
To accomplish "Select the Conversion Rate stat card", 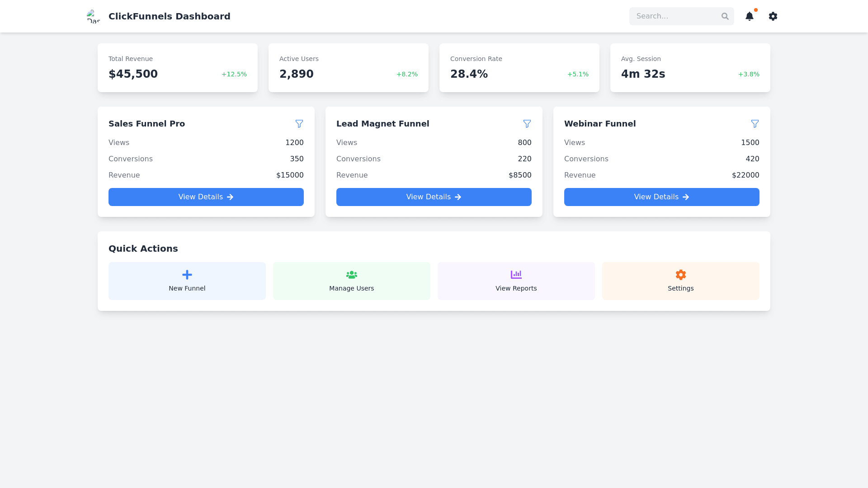I will (x=519, y=68).
